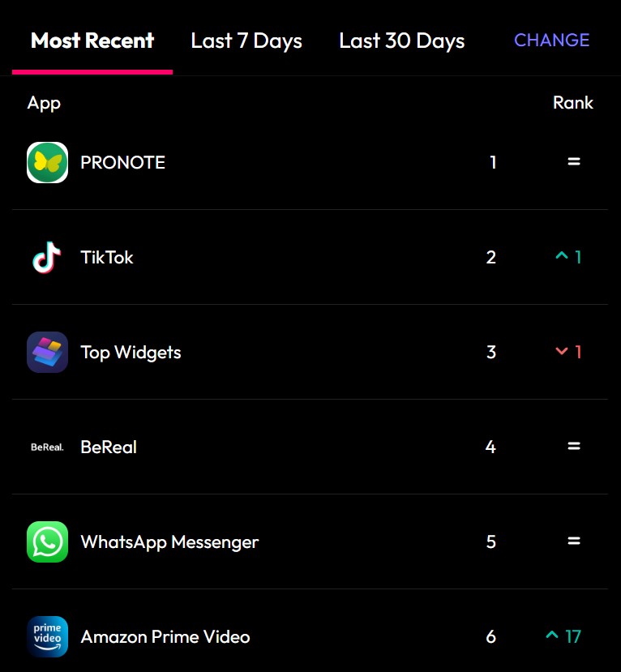The width and height of the screenshot is (621, 672).
Task: Open the PRONOTE app name
Action: [x=123, y=162]
